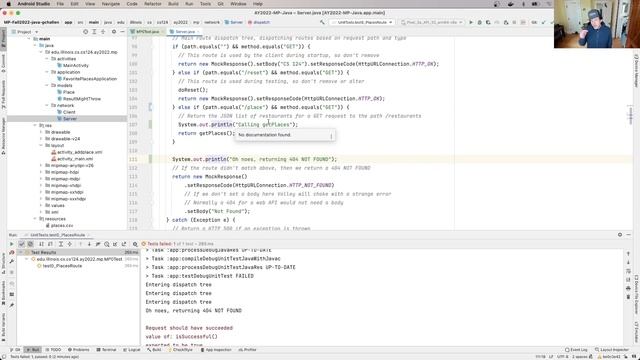Image resolution: width=640 pixels, height=360 pixels.
Task: Open the Navigate menu
Action: pyautogui.click(x=111, y=4)
